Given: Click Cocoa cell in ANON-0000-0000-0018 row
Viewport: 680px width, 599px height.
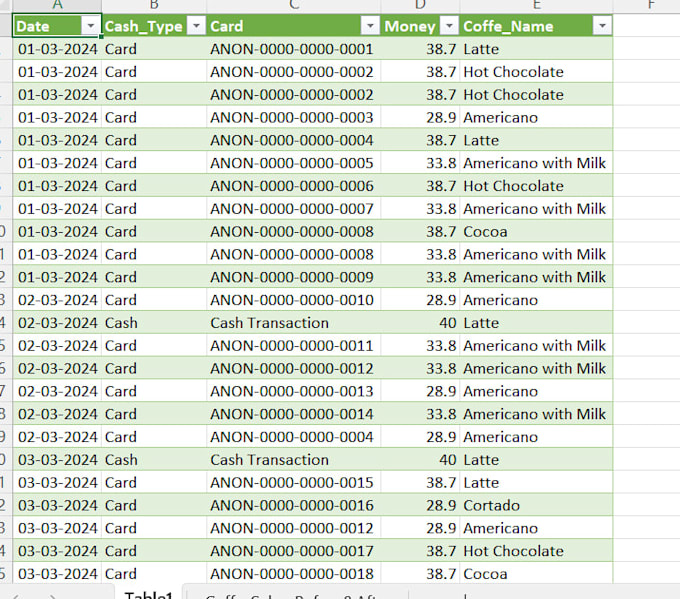Looking at the screenshot, I should tap(536, 574).
